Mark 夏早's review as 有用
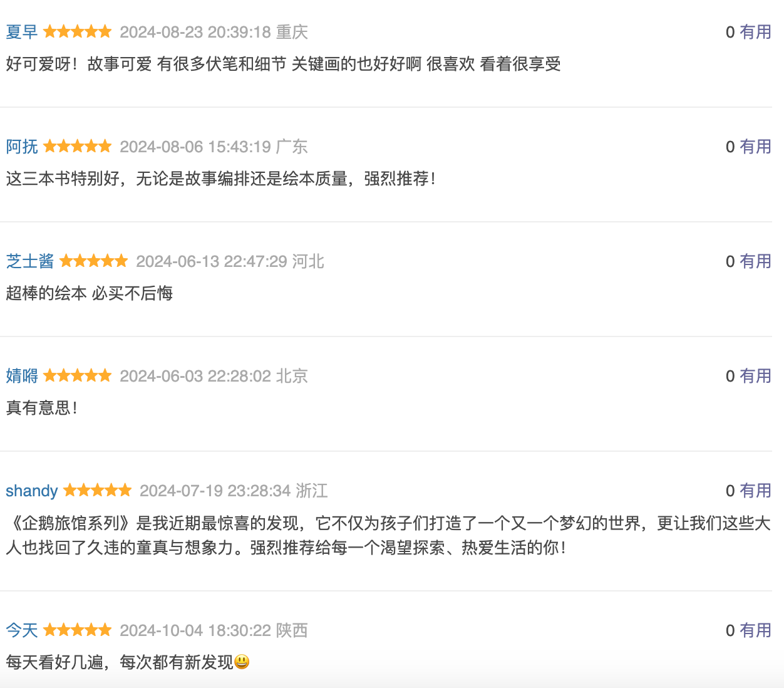The height and width of the screenshot is (688, 784). 755,32
